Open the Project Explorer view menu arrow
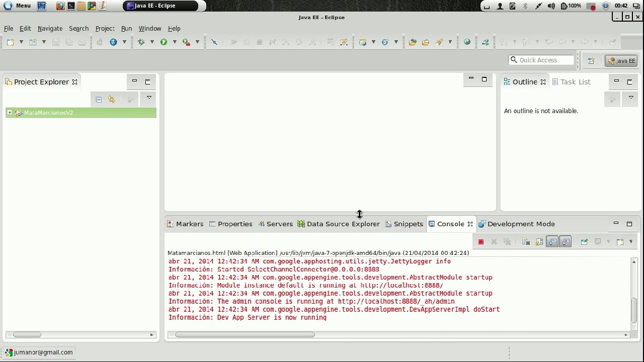The image size is (644, 362). tap(149, 98)
